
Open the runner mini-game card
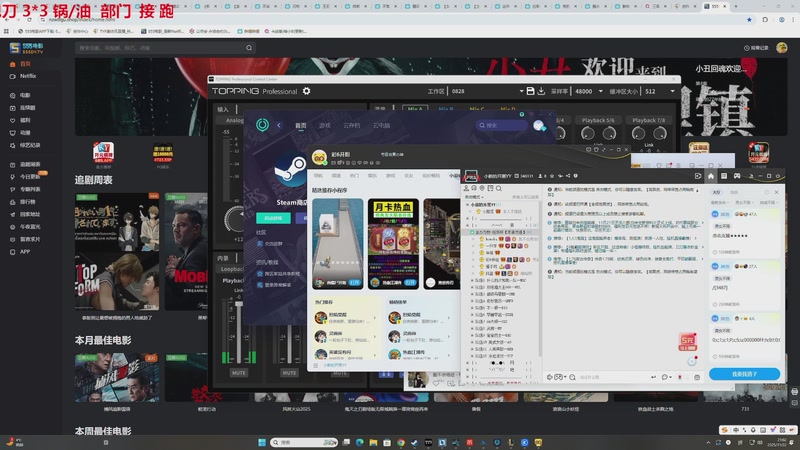[338, 244]
